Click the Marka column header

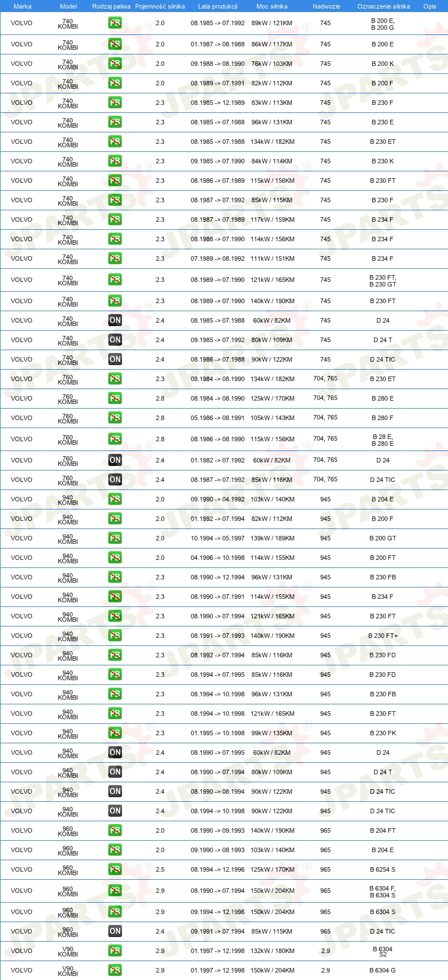coord(22,6)
